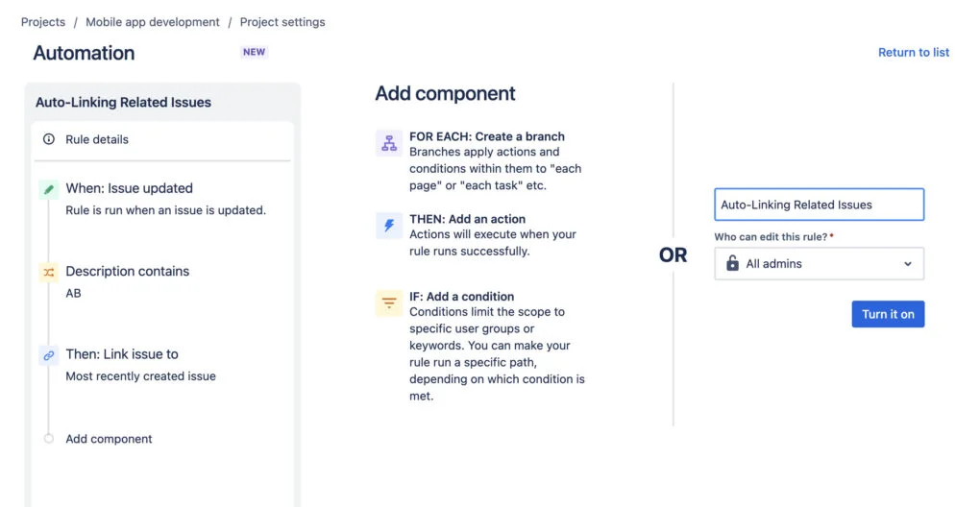Click the lightning bolt action icon
The width and height of the screenshot is (980, 507).
389,226
